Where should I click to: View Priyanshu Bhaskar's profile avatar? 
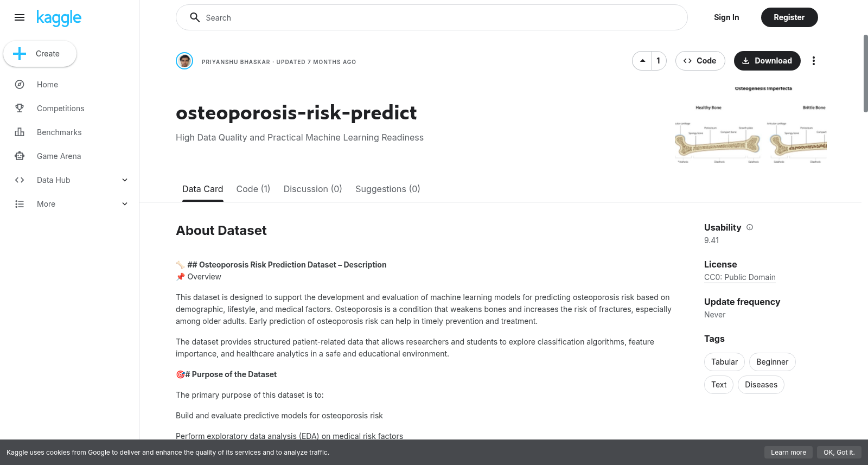tap(184, 61)
